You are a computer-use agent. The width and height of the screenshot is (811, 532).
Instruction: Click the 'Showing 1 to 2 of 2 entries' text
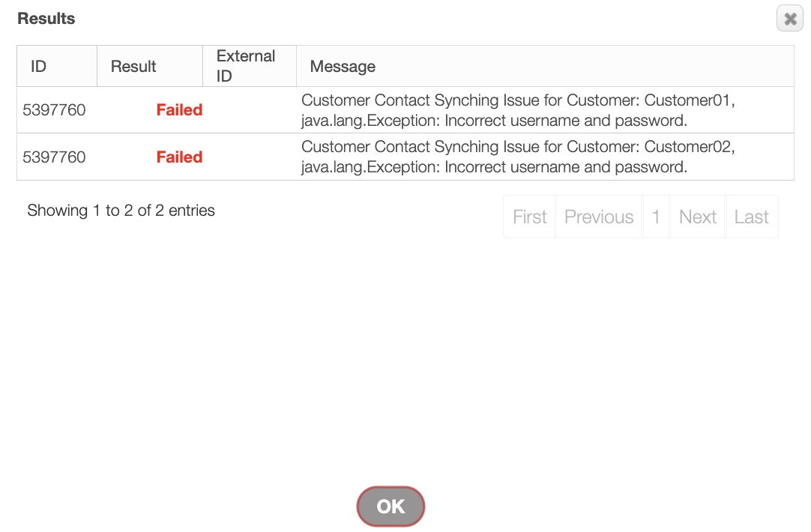click(121, 211)
